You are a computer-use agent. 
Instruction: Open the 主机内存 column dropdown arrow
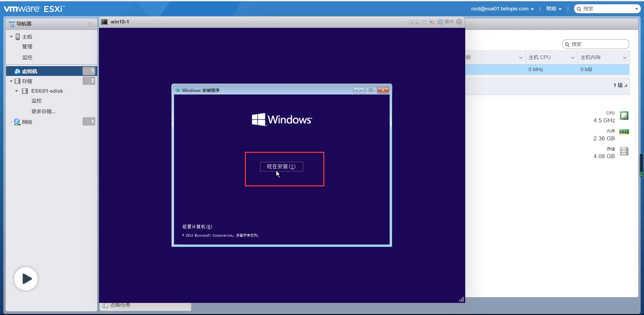tap(625, 58)
